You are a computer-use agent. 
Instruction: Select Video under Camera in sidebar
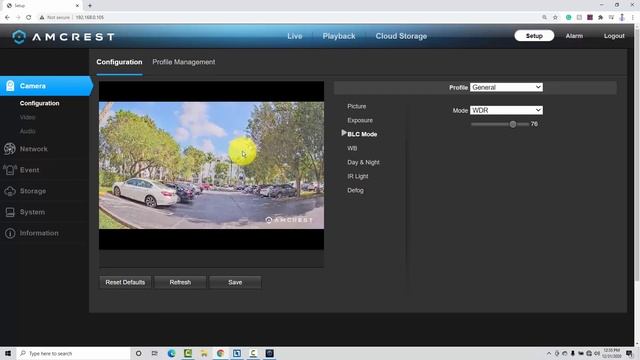point(27,117)
